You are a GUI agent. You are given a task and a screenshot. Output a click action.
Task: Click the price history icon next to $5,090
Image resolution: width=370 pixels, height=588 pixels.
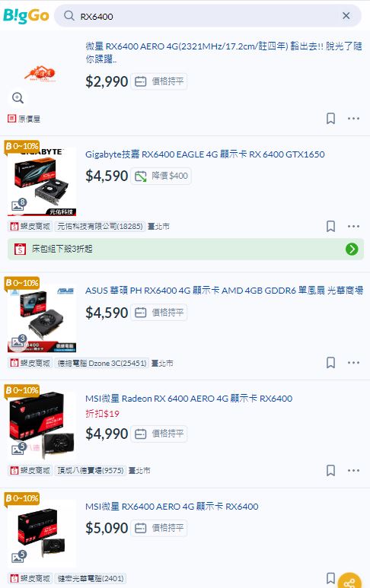click(x=140, y=528)
